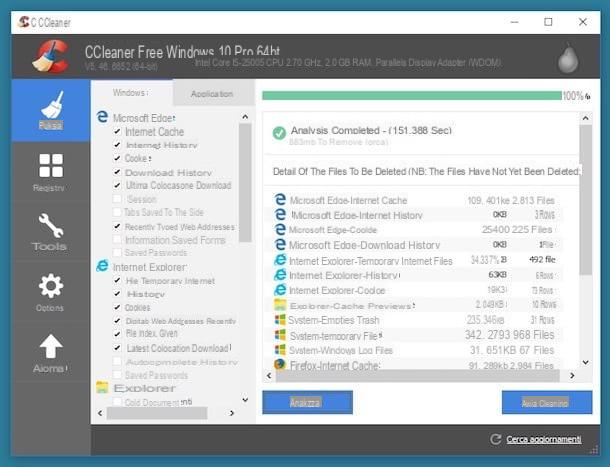Click results horizontal scroll right arrow

[x=572, y=376]
